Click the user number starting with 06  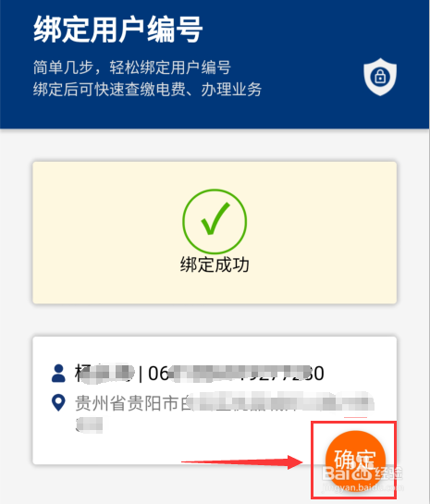tap(236, 374)
